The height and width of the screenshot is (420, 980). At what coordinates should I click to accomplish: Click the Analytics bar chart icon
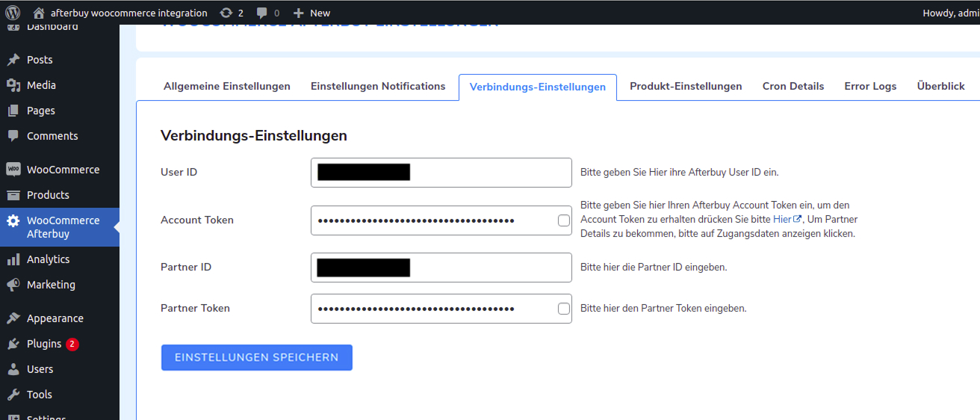(x=13, y=259)
